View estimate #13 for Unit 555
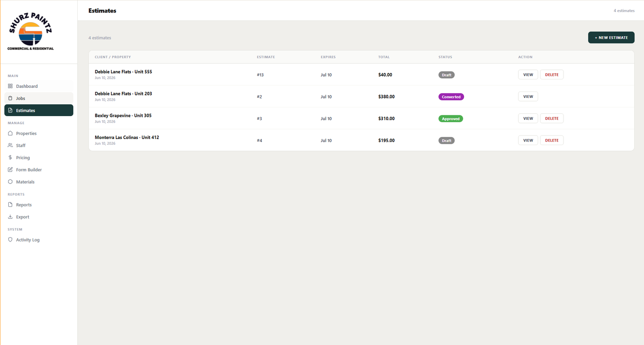The image size is (644, 345). (528, 75)
